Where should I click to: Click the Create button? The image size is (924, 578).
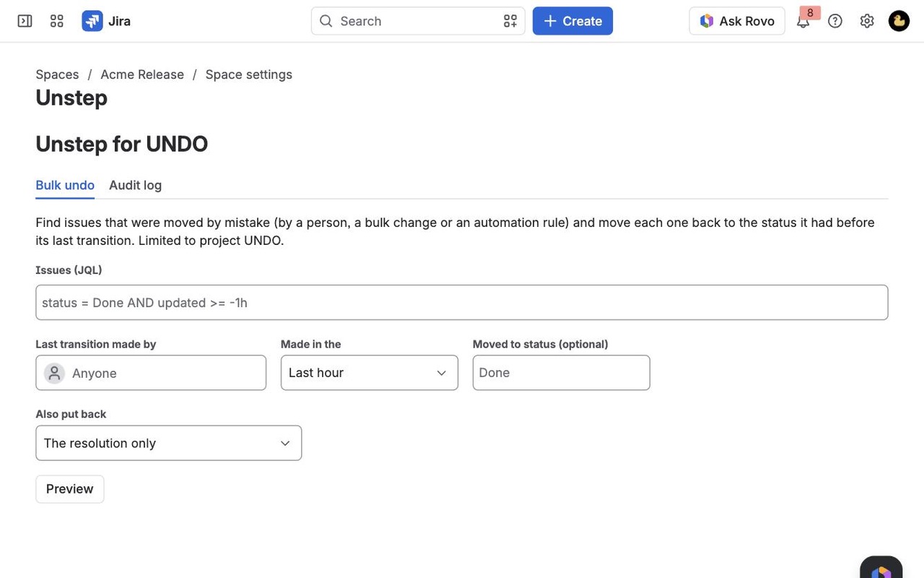pyautogui.click(x=572, y=21)
